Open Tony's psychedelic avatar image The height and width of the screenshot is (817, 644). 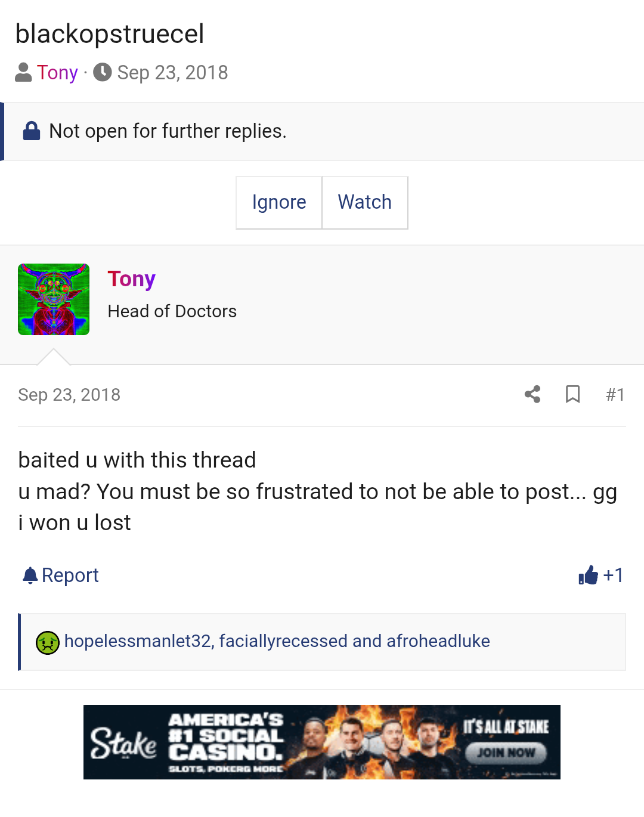tap(54, 299)
